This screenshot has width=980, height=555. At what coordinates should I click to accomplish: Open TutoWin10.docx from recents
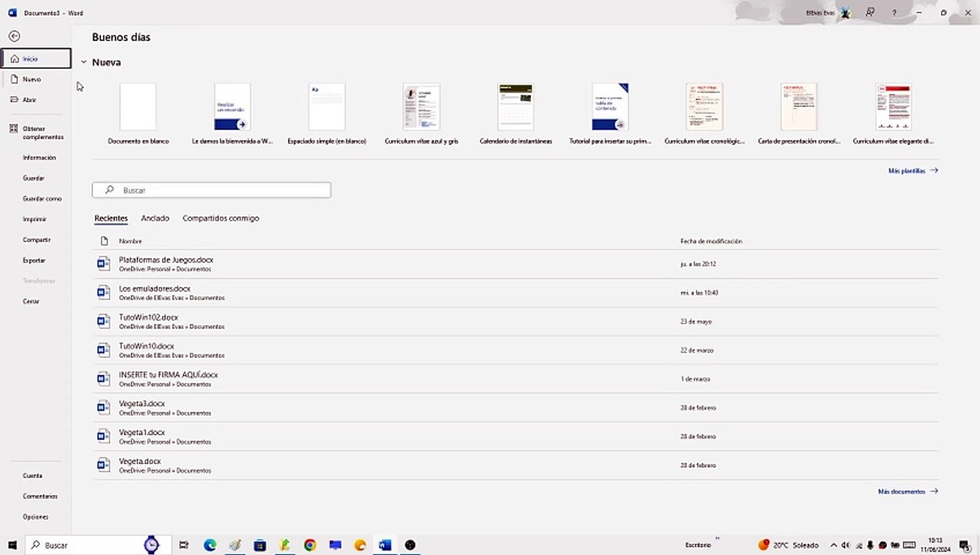click(516, 350)
